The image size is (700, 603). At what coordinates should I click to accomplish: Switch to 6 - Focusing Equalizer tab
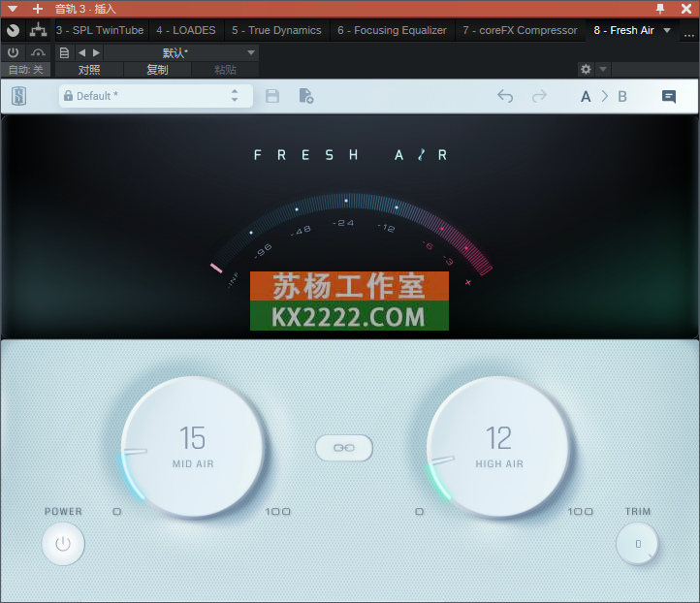pyautogui.click(x=392, y=30)
